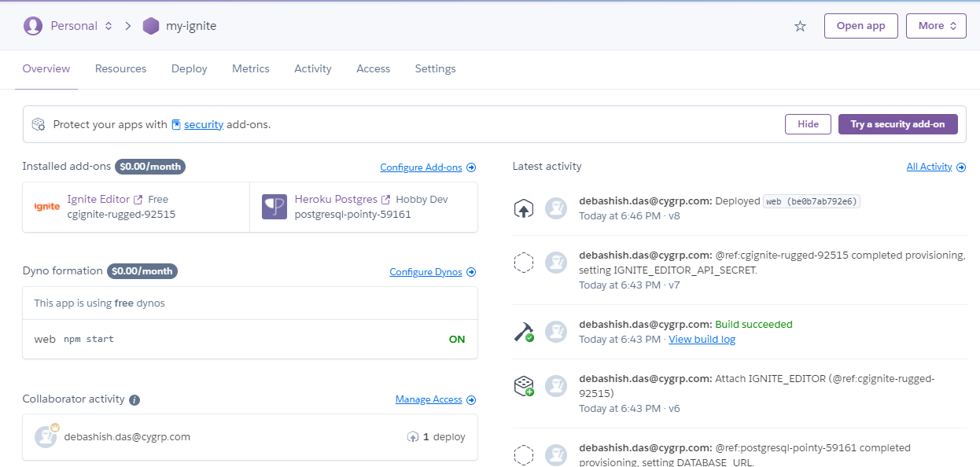Switch to the Resources tab
Screen dimensions: 980x467
click(x=120, y=68)
